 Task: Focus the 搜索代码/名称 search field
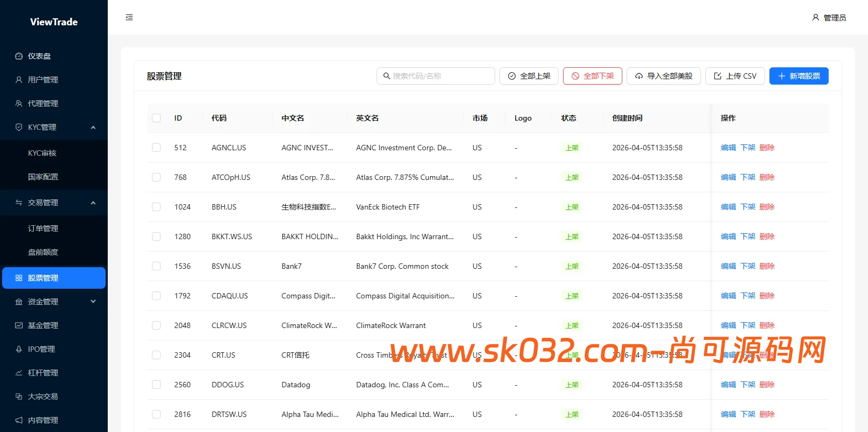tap(436, 76)
